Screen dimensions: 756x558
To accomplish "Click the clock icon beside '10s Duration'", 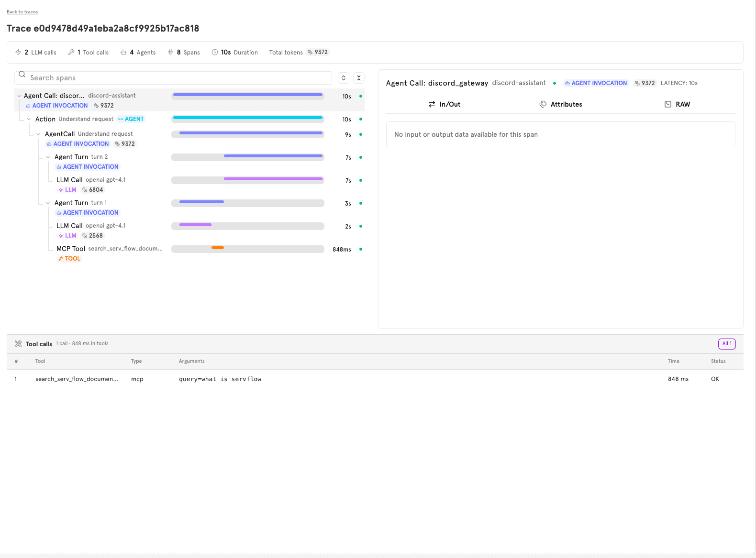I will (x=215, y=52).
